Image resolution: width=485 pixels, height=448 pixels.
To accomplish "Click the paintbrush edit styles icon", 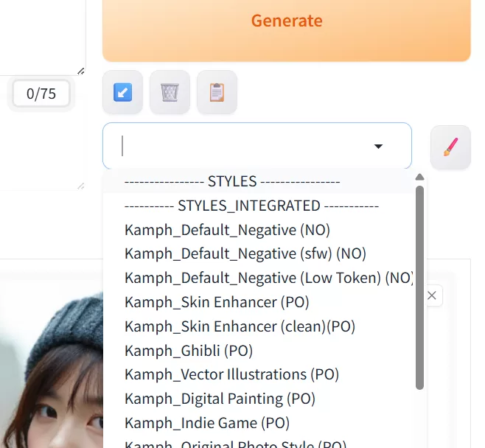I will (x=450, y=147).
